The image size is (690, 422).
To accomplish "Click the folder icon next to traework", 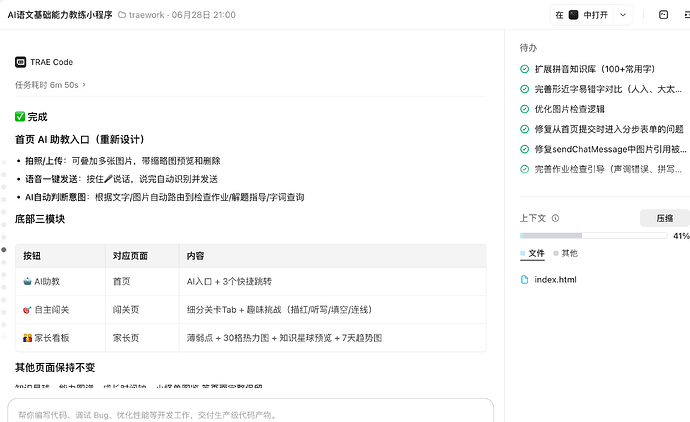I will 122,15.
